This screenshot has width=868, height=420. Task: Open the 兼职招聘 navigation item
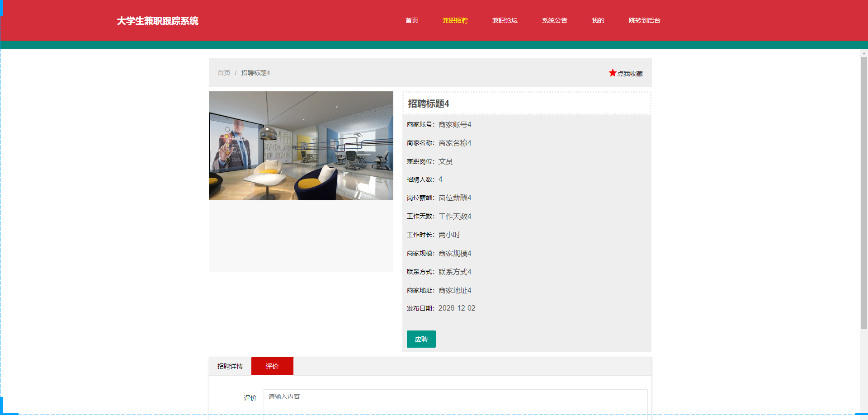coord(455,20)
